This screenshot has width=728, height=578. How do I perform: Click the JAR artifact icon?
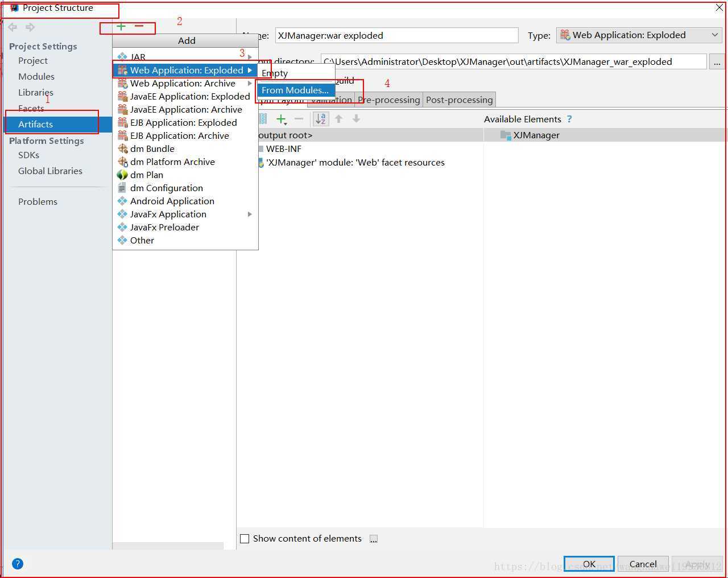tap(122, 57)
